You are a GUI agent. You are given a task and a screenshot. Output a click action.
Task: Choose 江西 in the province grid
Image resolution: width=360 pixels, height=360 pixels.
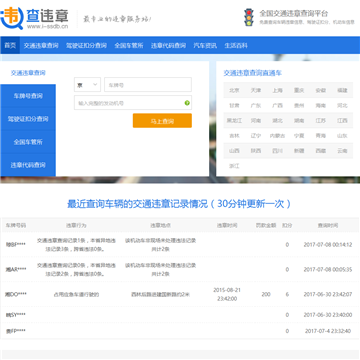342,120
